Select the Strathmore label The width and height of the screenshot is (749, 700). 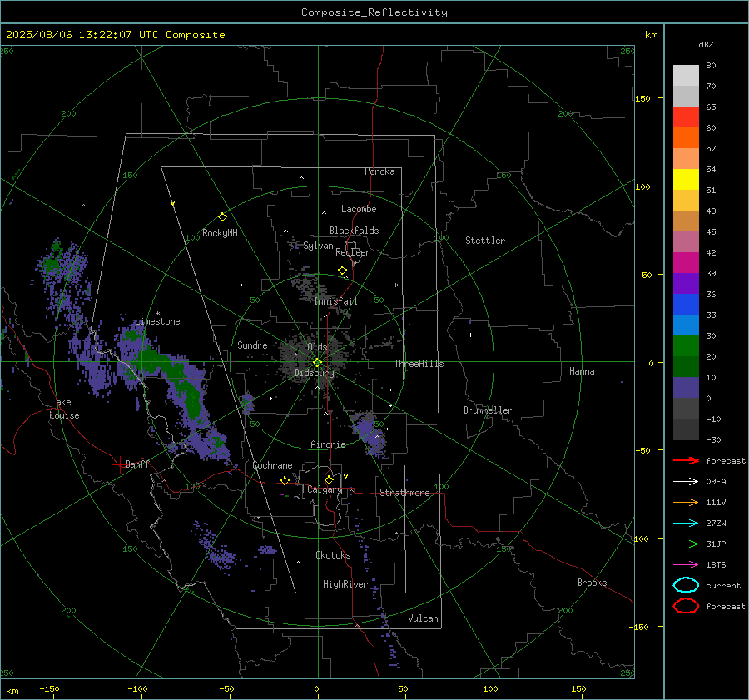404,493
